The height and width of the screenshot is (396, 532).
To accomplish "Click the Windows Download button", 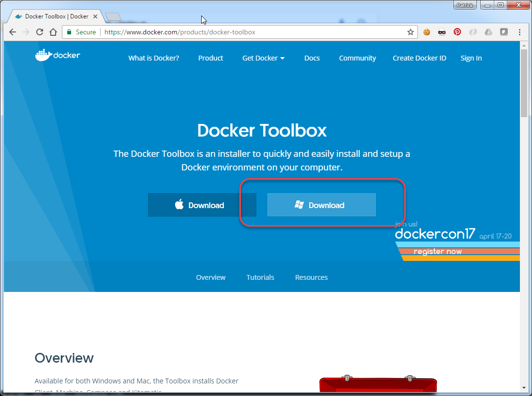I will (x=321, y=205).
